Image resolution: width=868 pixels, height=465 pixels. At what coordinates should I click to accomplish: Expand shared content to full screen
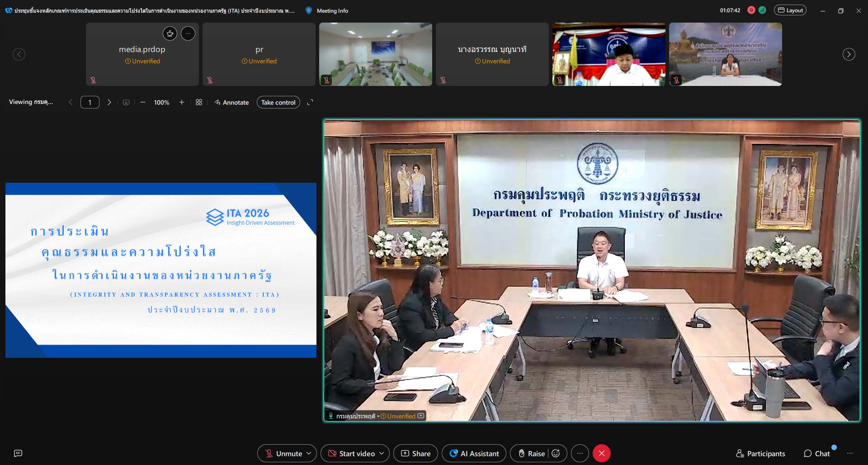pyautogui.click(x=310, y=102)
